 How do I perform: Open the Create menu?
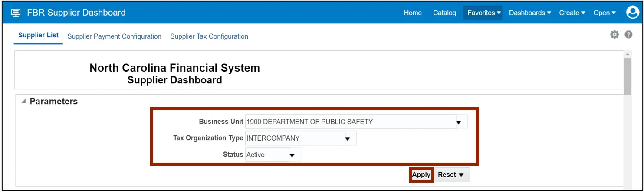572,13
